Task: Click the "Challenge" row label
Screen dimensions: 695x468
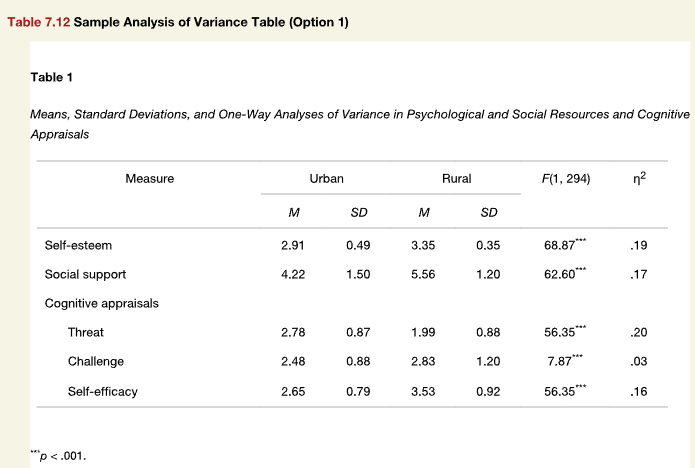Action: point(95,361)
